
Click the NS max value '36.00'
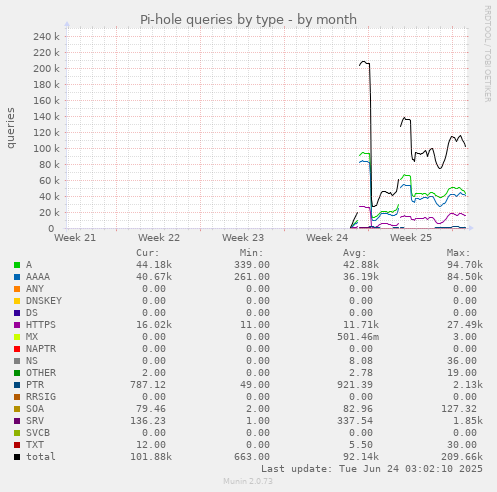(x=462, y=361)
